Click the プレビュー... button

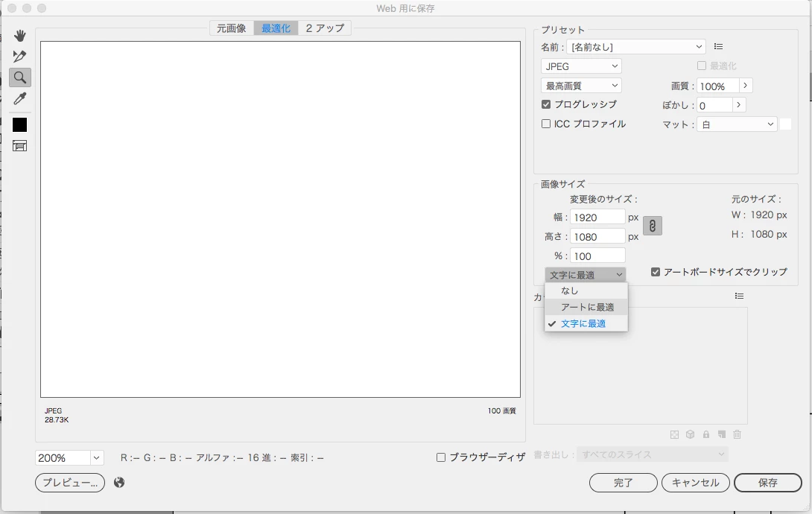pyautogui.click(x=70, y=483)
